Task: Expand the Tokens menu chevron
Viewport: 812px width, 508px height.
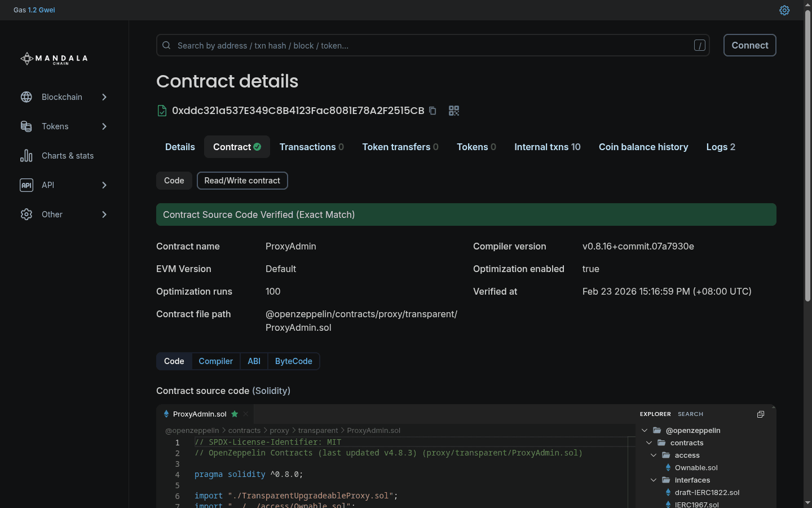Action: click(104, 126)
